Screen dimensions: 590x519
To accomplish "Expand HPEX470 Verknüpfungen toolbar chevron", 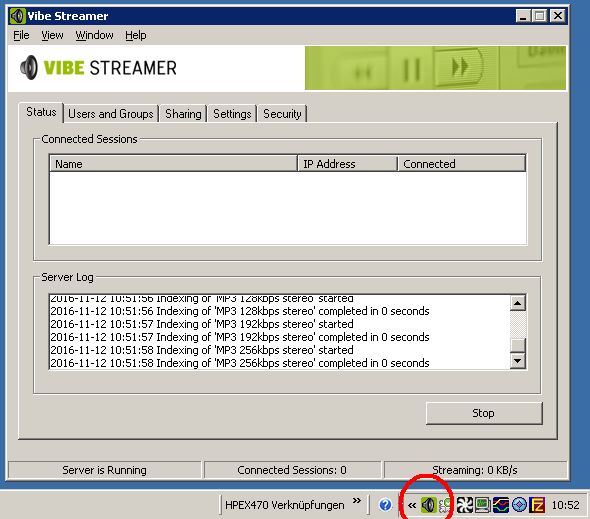I will click(x=357, y=501).
